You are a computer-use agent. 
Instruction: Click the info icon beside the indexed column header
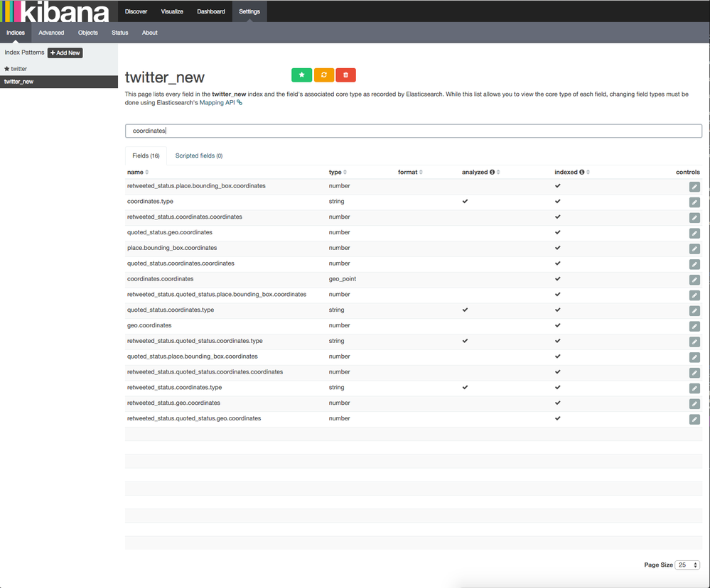click(x=583, y=171)
